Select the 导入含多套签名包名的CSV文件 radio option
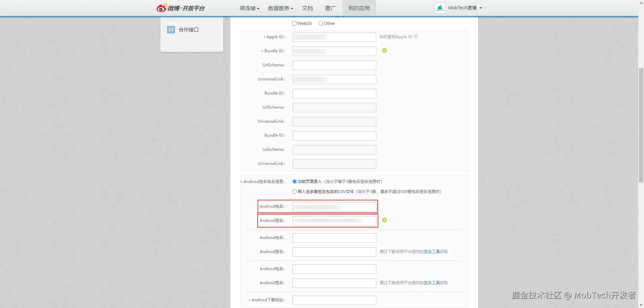The width and height of the screenshot is (644, 308). (x=294, y=191)
